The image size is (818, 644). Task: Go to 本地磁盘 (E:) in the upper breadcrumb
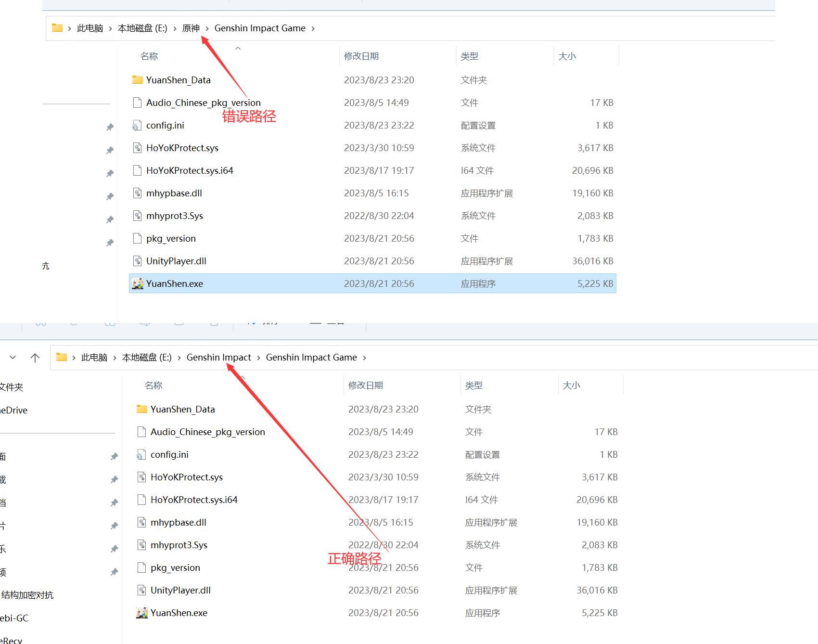pyautogui.click(x=142, y=28)
